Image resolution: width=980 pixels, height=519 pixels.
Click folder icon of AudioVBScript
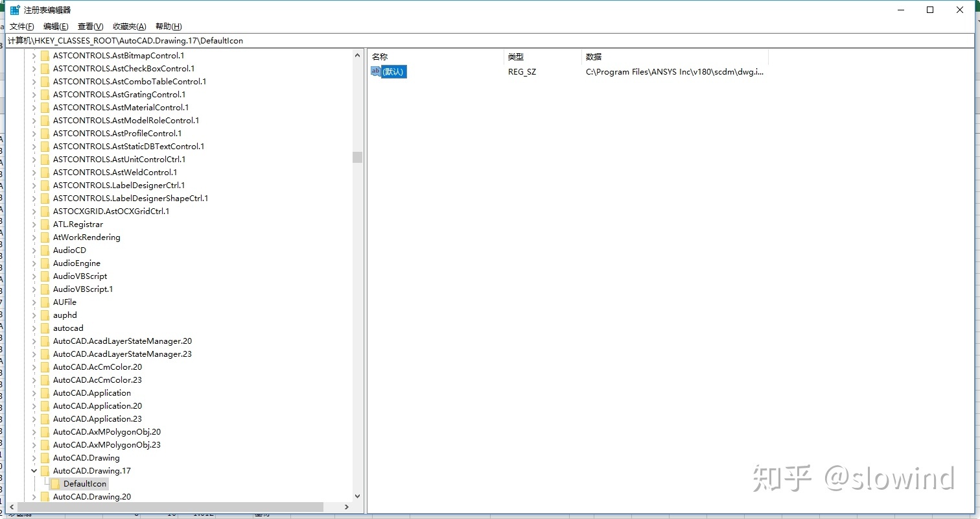click(45, 276)
